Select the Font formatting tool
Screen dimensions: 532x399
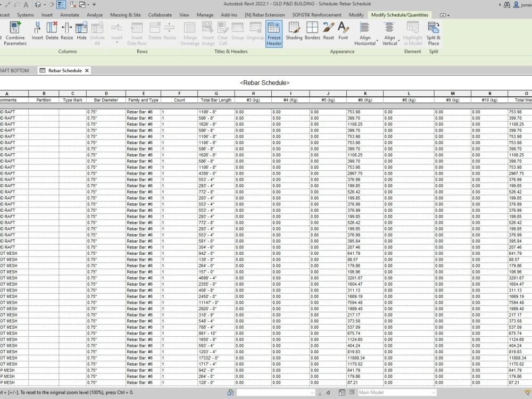click(343, 34)
